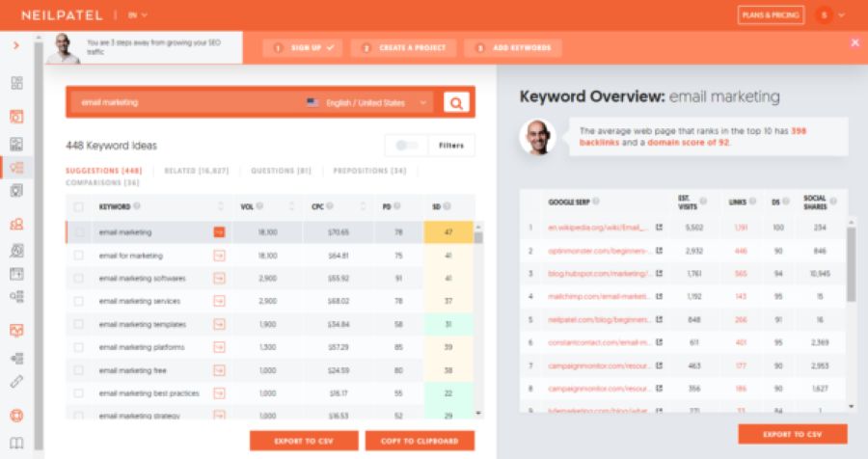Screen dimensions: 868x459
Task: Open external link icon for neilpatel.com result
Action: coord(660,319)
